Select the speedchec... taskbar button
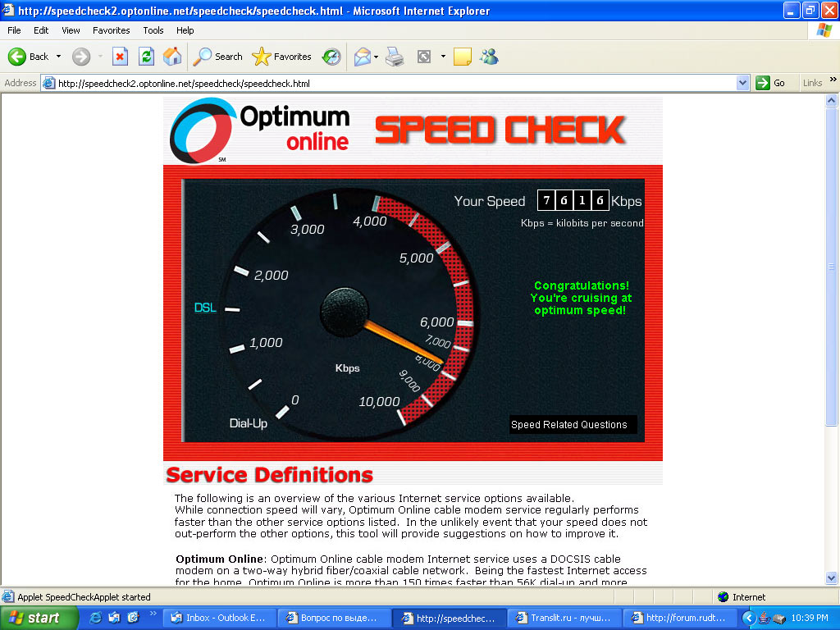This screenshot has height=630, width=840. click(x=449, y=618)
